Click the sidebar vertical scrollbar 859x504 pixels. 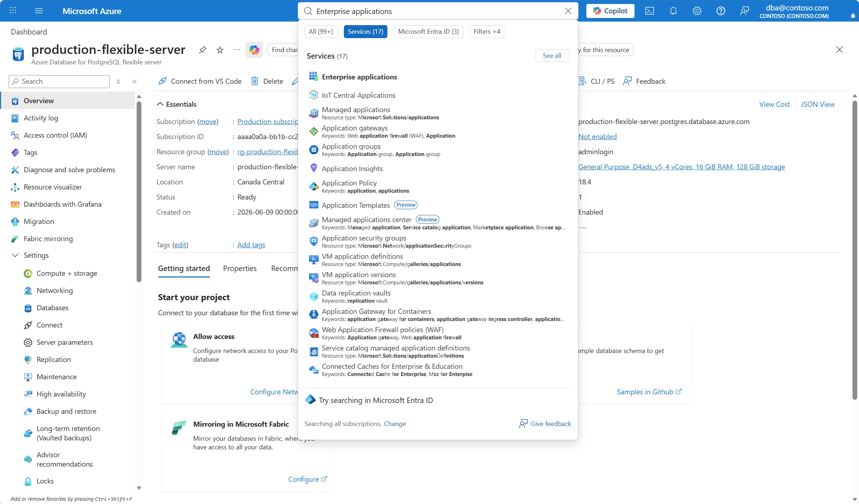pyautogui.click(x=139, y=192)
